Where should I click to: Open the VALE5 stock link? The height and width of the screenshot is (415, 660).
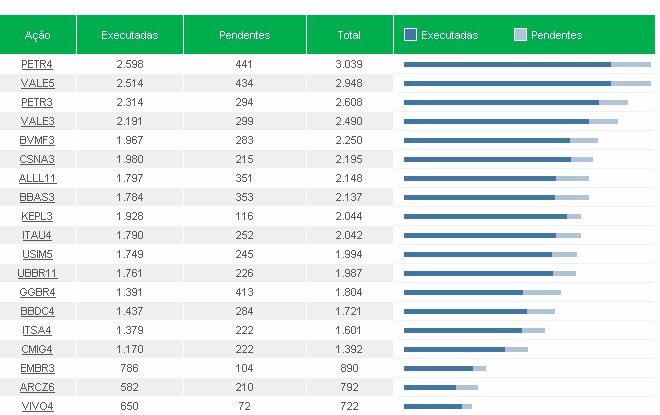[x=37, y=83]
